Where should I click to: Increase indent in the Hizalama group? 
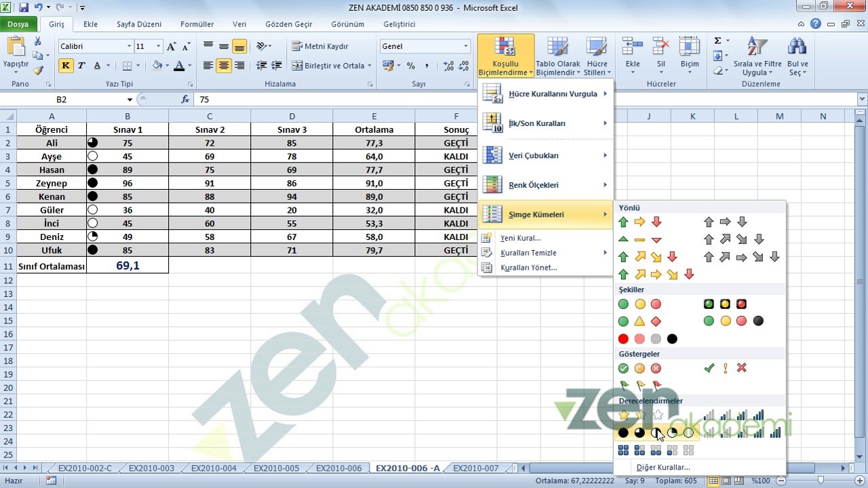[x=276, y=66]
